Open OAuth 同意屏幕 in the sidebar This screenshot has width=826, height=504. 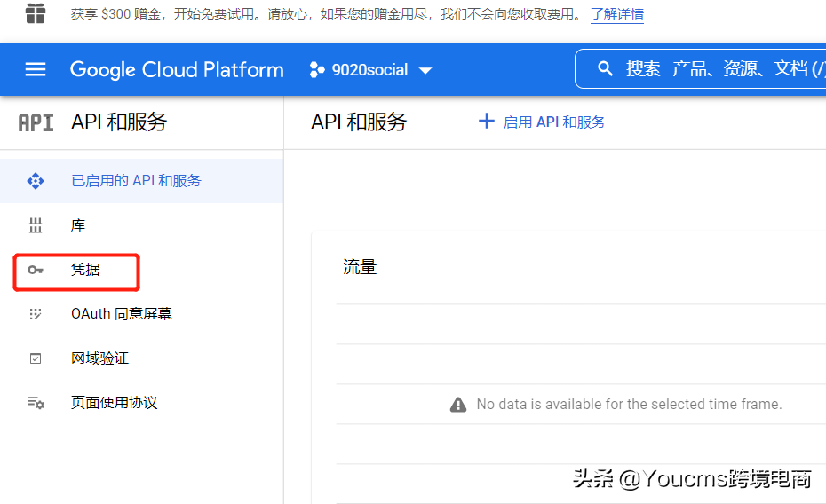coord(141,314)
